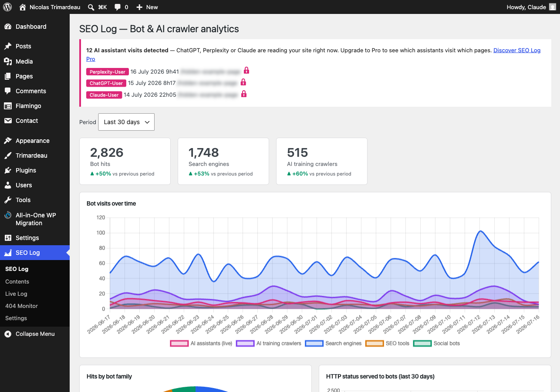This screenshot has width=560, height=392.
Task: Click Howdy, Claude account text
Action: (526, 7)
